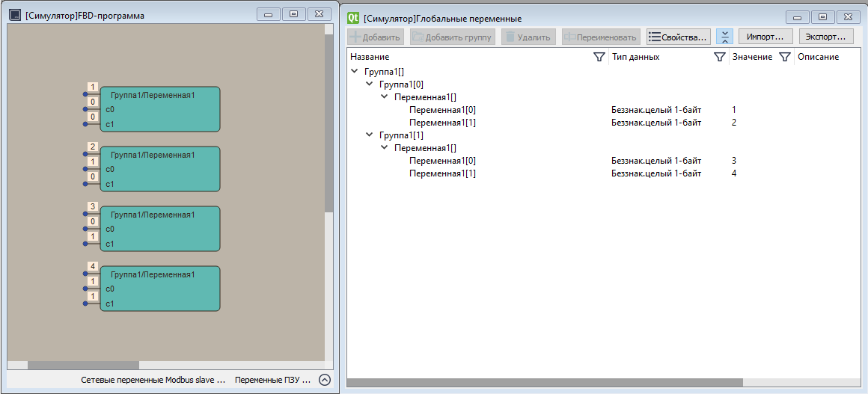The height and width of the screenshot is (394, 868).
Task: Click the filter icon in Тип данных column
Action: click(x=720, y=57)
